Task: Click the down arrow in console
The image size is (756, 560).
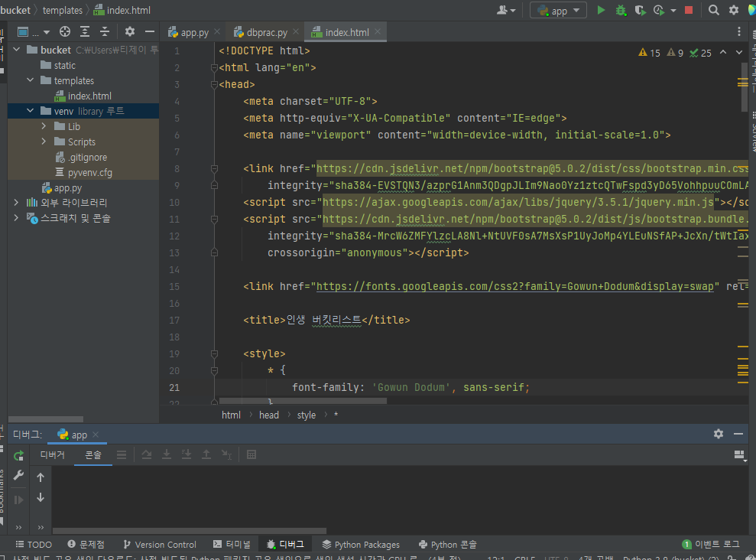Action: 41,497
